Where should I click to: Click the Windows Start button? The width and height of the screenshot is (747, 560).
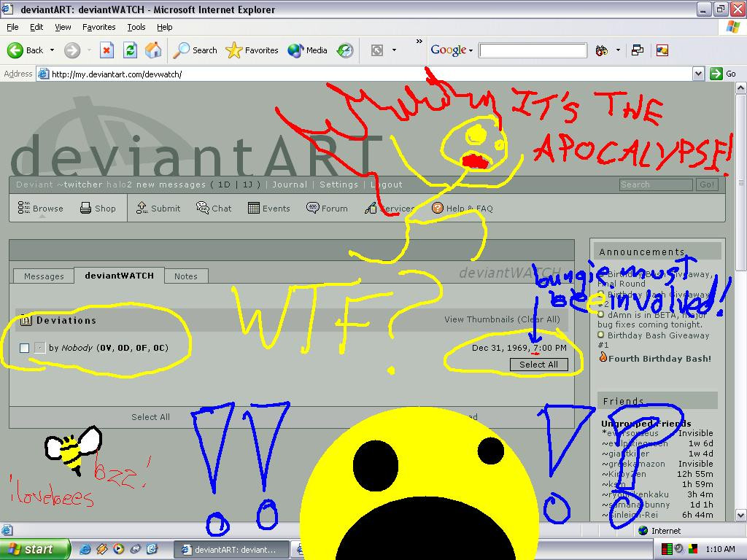[35, 549]
